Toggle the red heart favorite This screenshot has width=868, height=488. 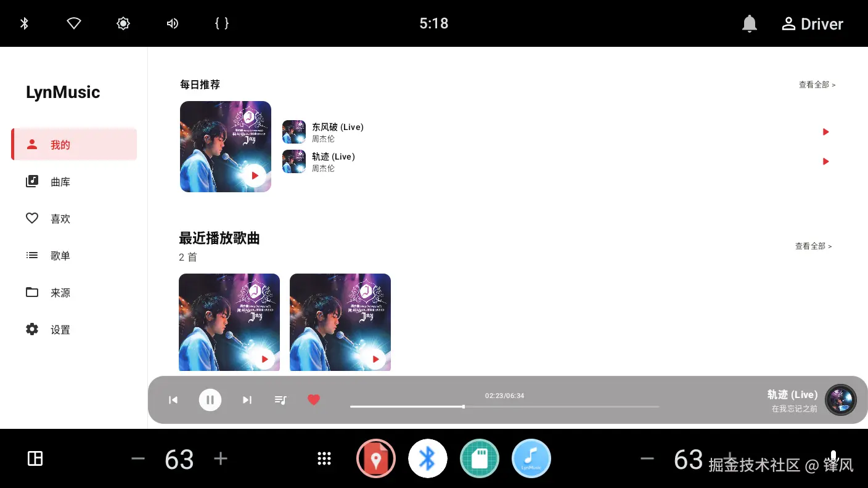(x=314, y=400)
